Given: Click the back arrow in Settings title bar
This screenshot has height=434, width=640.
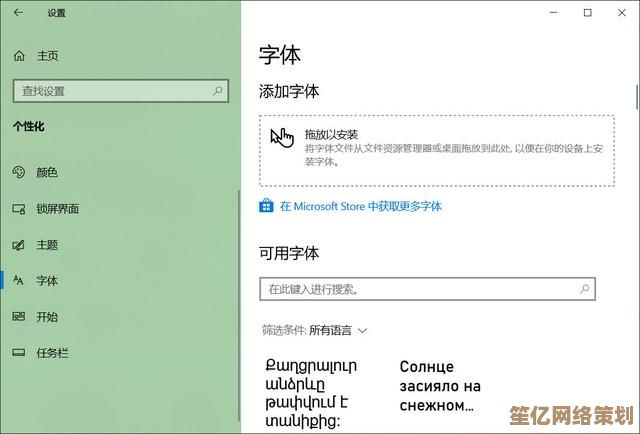Looking at the screenshot, I should pyautogui.click(x=18, y=13).
